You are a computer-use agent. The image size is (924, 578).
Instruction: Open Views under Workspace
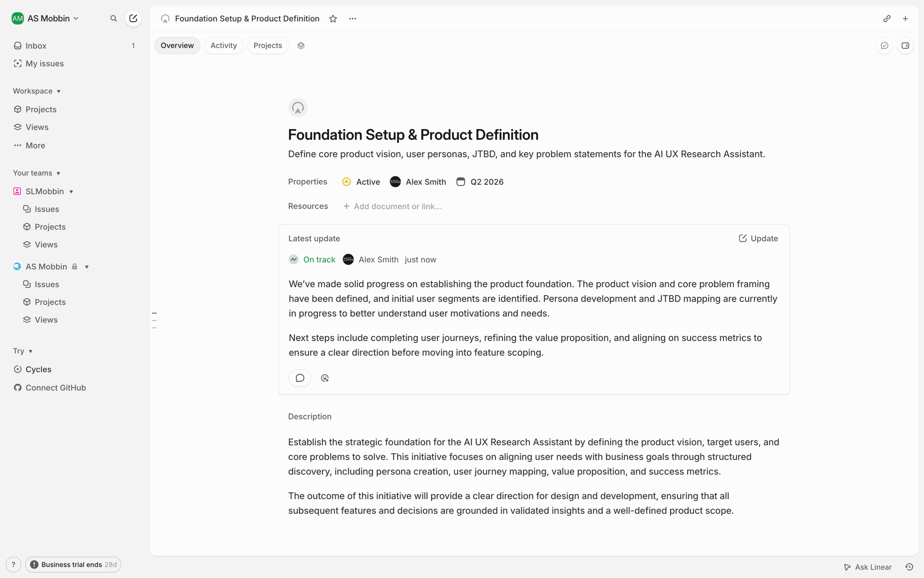(x=31, y=127)
